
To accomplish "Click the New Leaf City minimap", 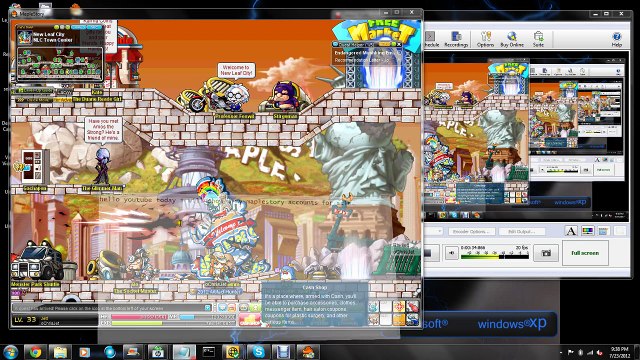I will (60, 64).
